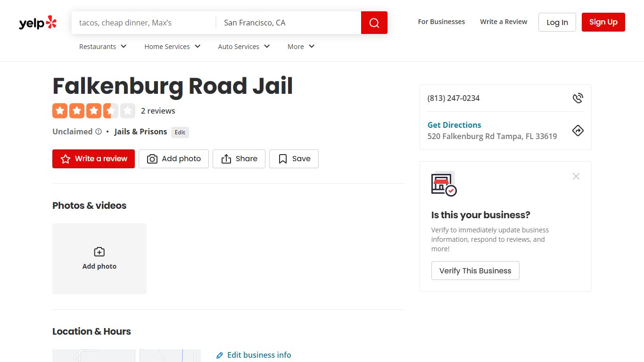Screen dimensions: 644x362
Task: Expand the More menu
Action: click(x=301, y=47)
